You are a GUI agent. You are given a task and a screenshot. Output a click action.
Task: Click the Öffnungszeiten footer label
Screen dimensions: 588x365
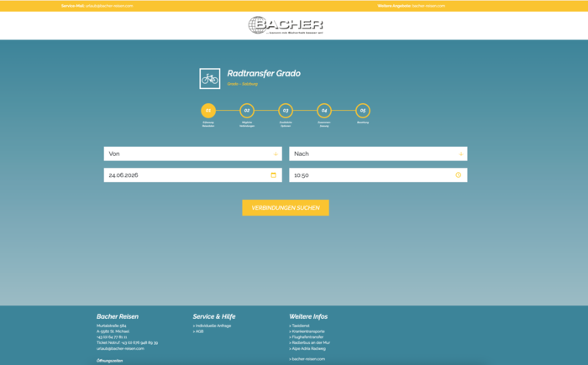point(109,361)
